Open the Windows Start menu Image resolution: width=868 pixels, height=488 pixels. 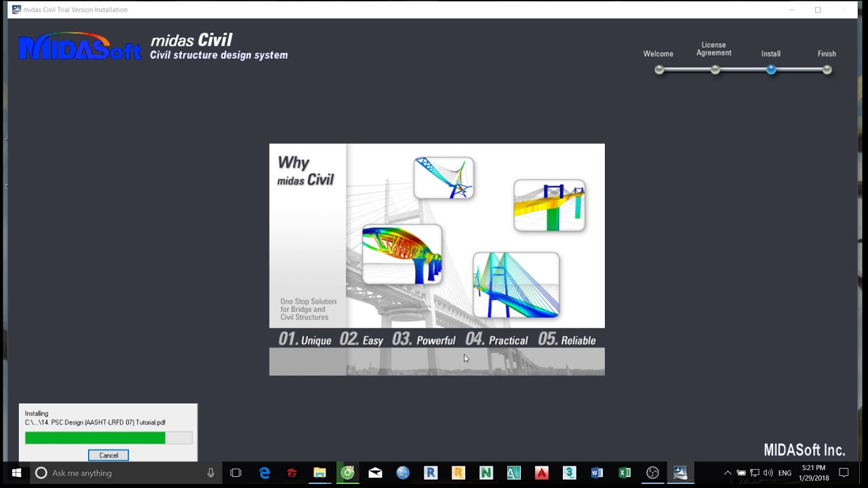(16, 473)
